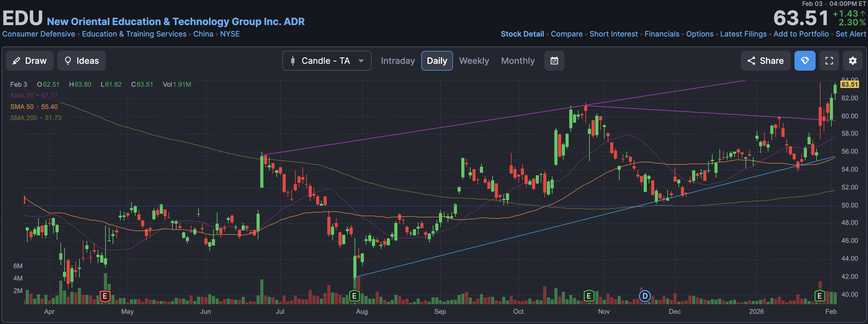Open the China country link
The height and width of the screenshot is (324, 868).
pos(203,34)
